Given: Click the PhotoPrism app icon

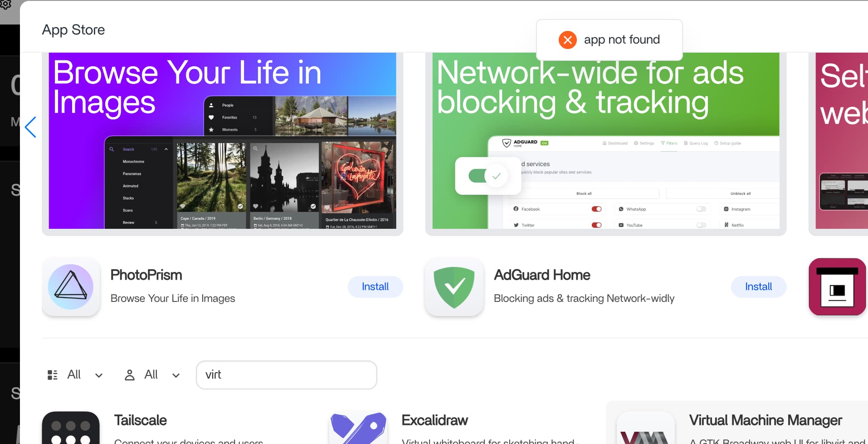Looking at the screenshot, I should point(71,287).
